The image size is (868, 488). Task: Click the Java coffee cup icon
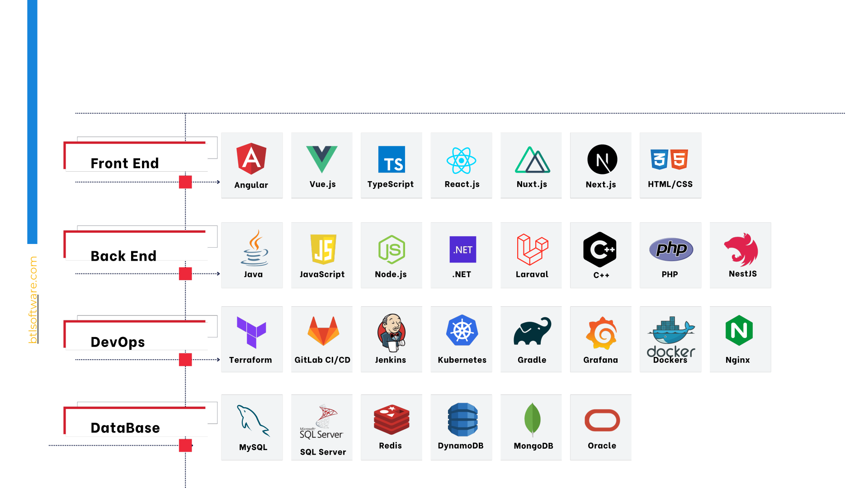pos(255,248)
